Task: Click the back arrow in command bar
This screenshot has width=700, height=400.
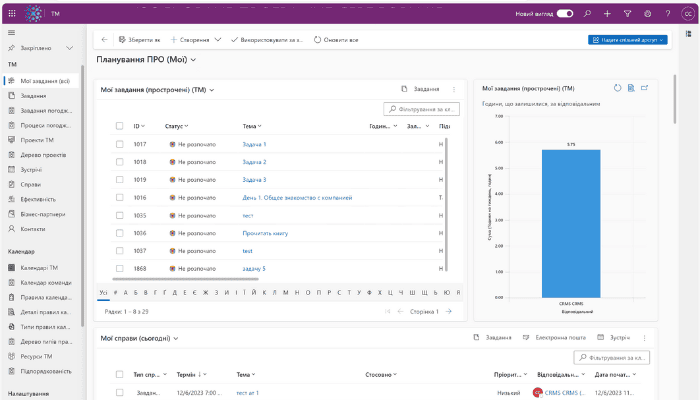Action: [x=104, y=39]
